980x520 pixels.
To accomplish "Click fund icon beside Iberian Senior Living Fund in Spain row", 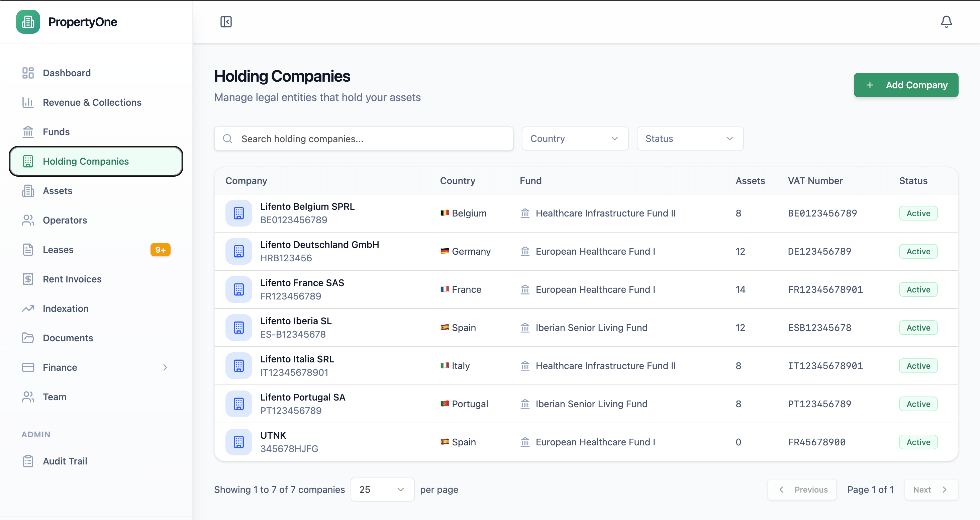I will coord(525,327).
